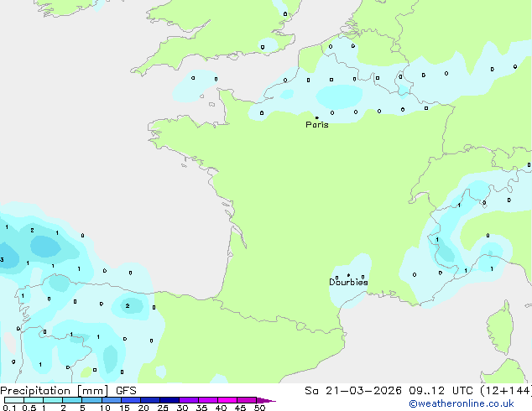Click the Paris city label
The width and height of the screenshot is (532, 411).
(317, 125)
